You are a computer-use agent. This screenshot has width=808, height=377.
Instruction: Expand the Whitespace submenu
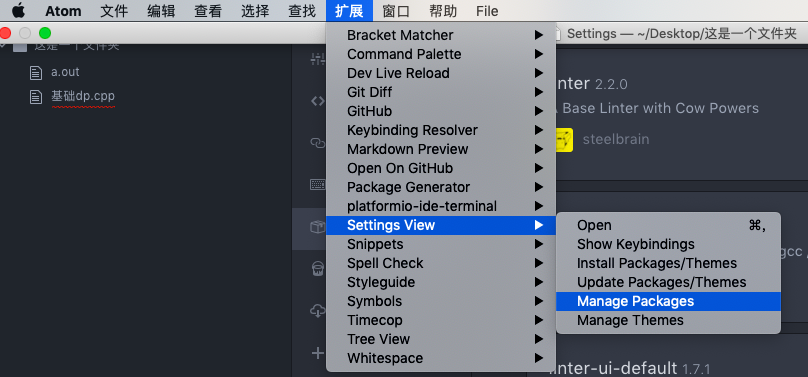coord(441,358)
